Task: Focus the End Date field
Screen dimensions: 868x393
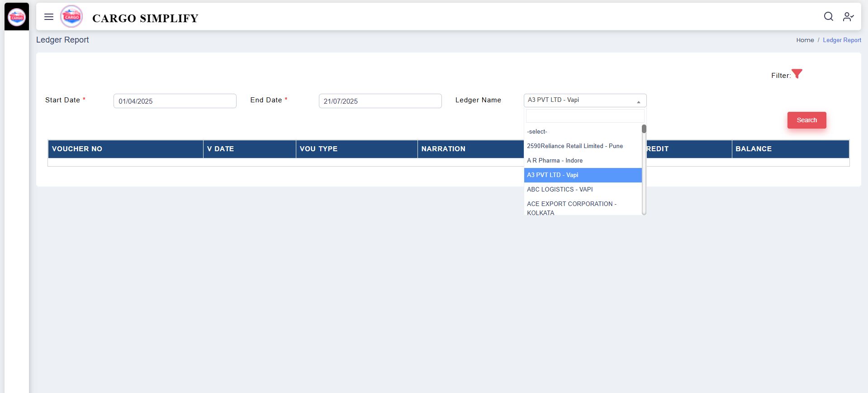Action: 380,101
